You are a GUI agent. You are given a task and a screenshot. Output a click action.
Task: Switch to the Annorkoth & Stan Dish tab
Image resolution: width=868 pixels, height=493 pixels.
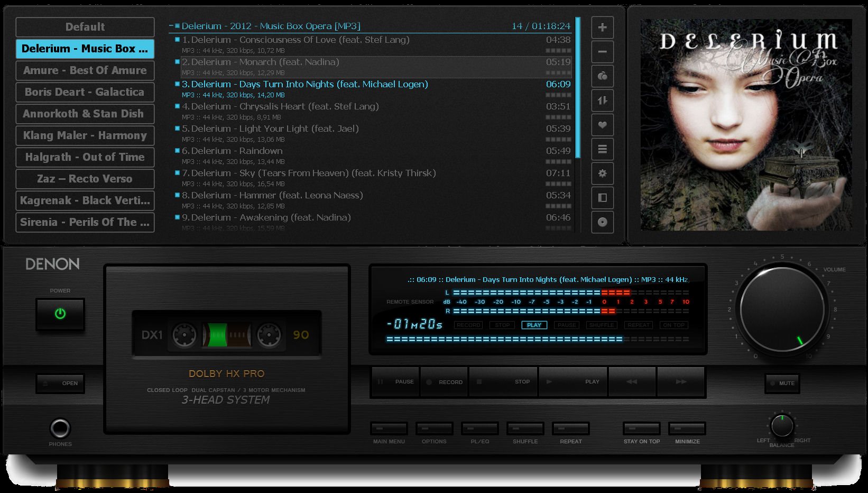pyautogui.click(x=85, y=114)
